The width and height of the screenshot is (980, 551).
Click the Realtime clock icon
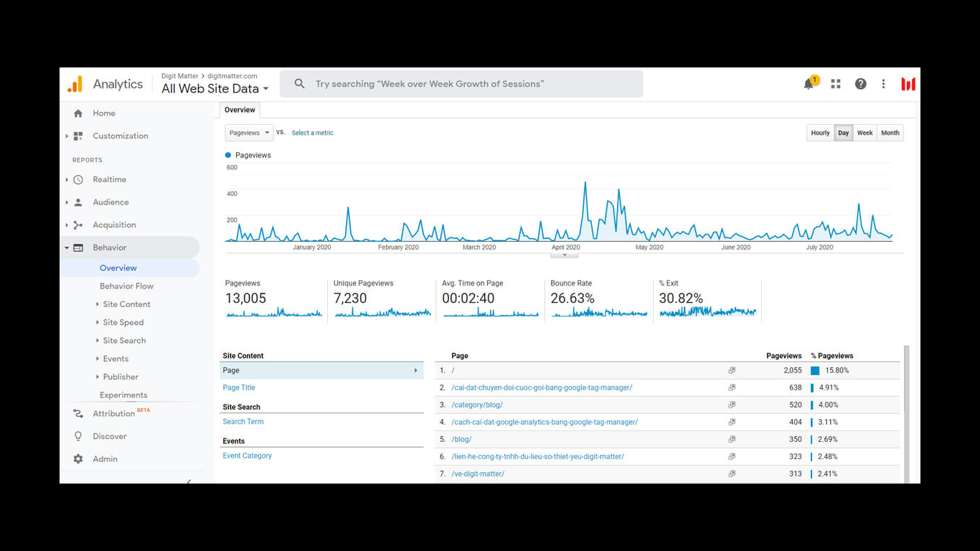(78, 179)
